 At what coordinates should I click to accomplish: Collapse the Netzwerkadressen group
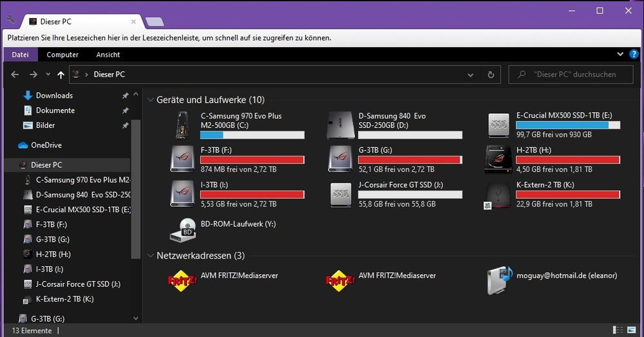click(x=150, y=256)
